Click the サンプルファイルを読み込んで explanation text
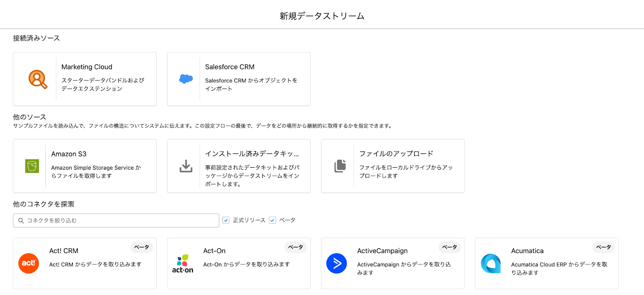This screenshot has height=295, width=644. pos(202,126)
